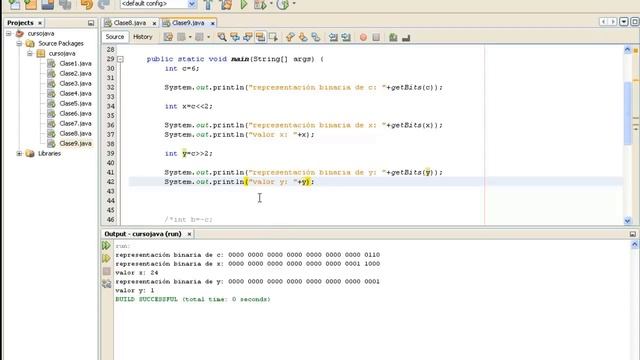The width and height of the screenshot is (640, 360).
Task: Collapse the Source Packages node
Action: [x=19, y=43]
